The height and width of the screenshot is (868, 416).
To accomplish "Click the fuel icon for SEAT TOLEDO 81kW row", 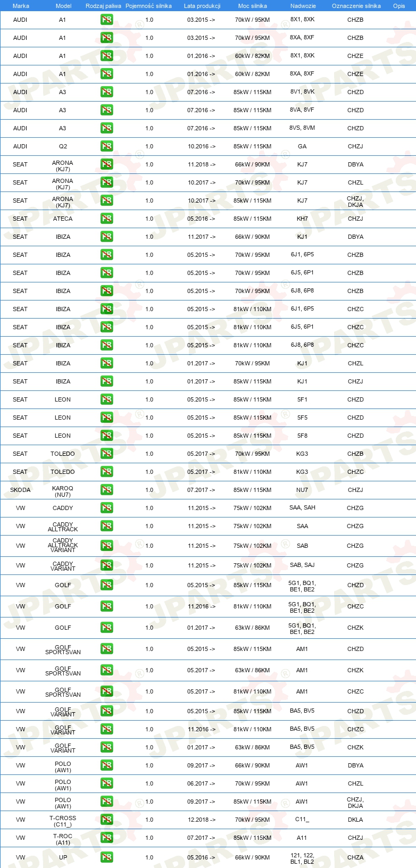I will tap(106, 472).
